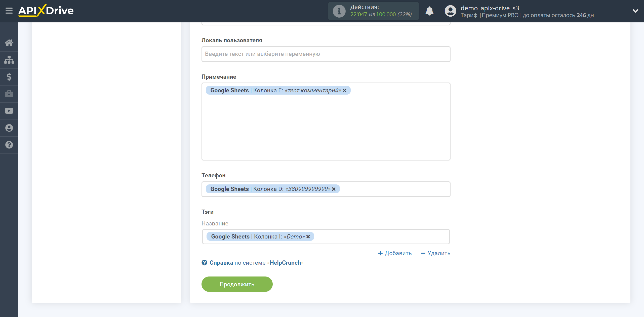Open the home dashboard icon
This screenshot has width=644, height=317.
click(9, 43)
